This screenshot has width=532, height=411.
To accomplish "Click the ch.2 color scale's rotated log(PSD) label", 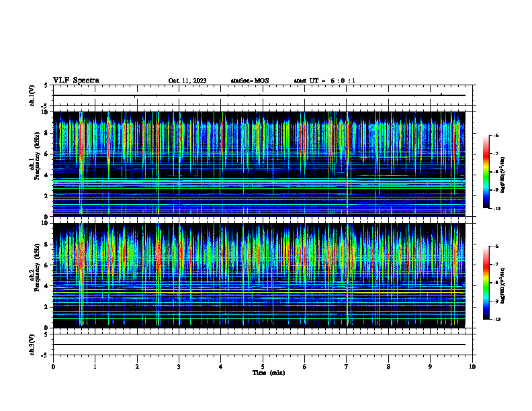I will (x=503, y=286).
